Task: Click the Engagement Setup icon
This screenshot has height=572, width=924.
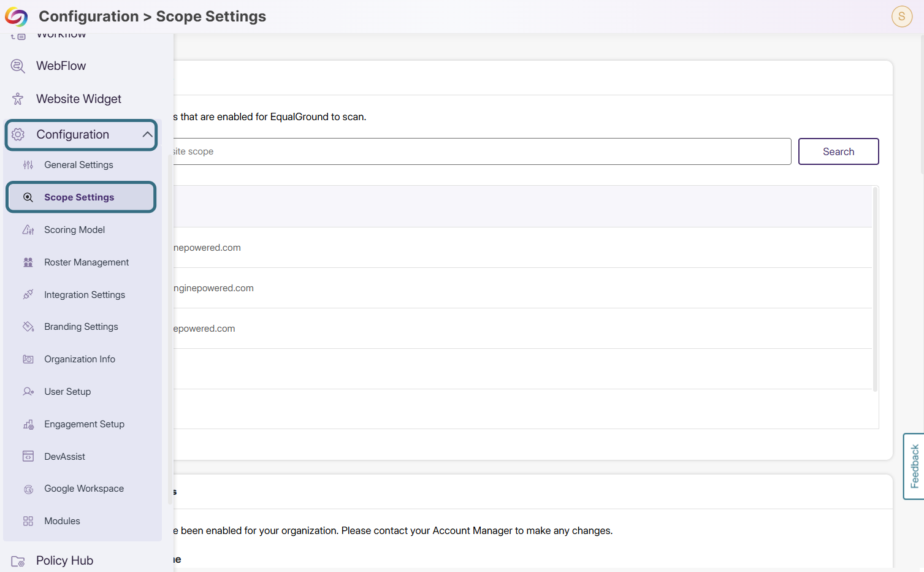Action: click(28, 424)
